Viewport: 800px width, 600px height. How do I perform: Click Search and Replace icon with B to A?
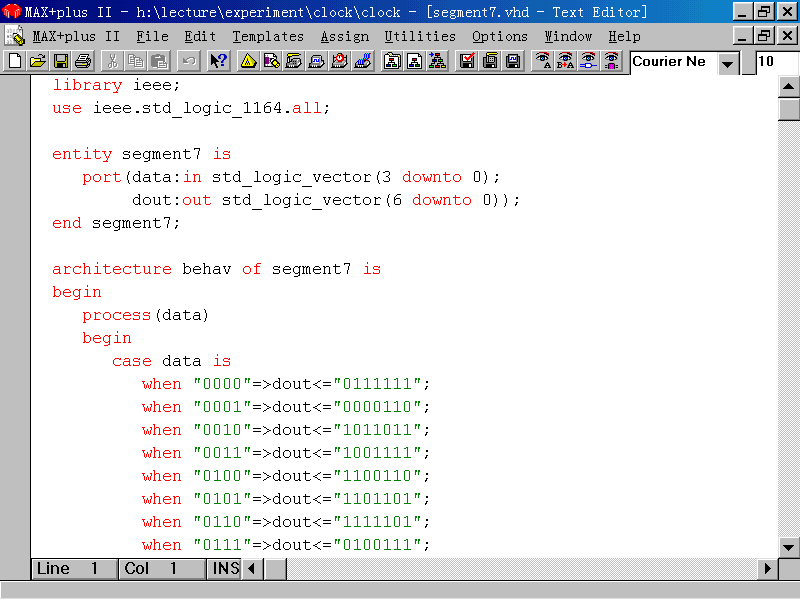[566, 62]
